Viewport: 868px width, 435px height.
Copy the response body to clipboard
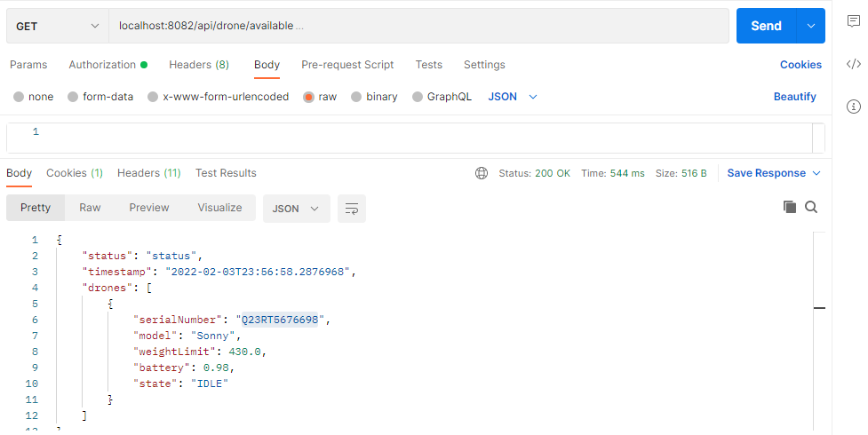coord(790,207)
